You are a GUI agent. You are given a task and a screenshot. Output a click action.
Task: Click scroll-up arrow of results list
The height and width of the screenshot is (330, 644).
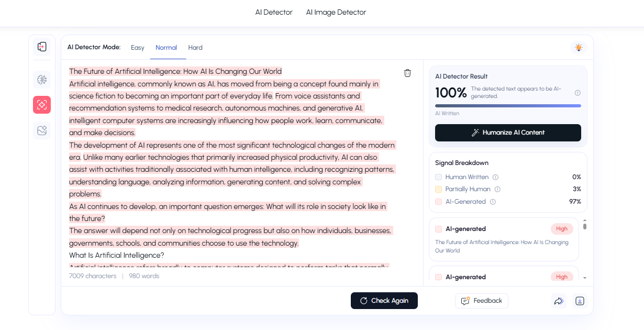click(x=585, y=221)
